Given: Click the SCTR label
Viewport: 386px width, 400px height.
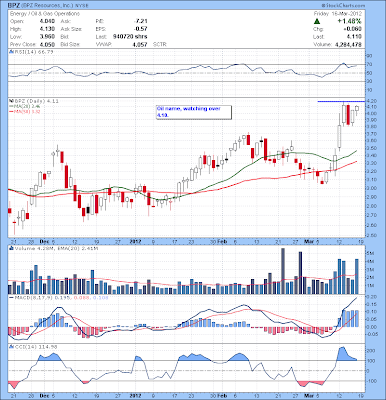Looking at the screenshot, I should [x=160, y=44].
